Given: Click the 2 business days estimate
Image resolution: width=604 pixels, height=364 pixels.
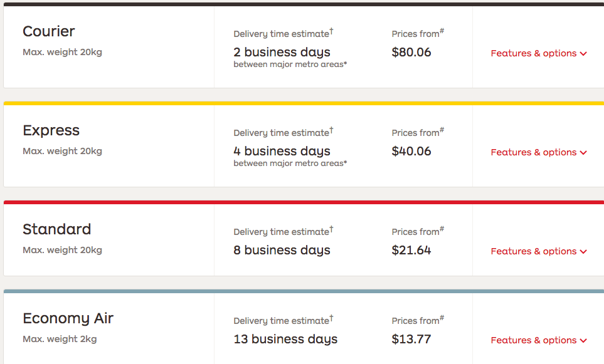Looking at the screenshot, I should [282, 52].
